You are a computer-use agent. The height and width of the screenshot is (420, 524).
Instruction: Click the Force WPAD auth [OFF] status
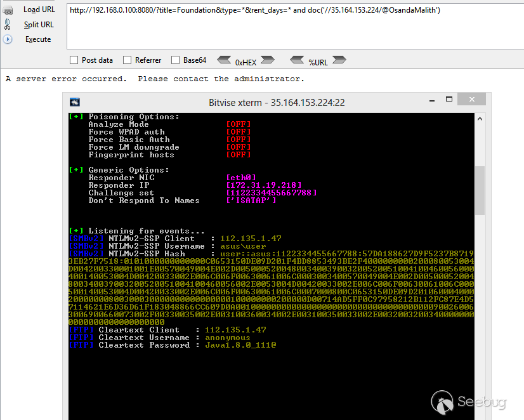(239, 132)
